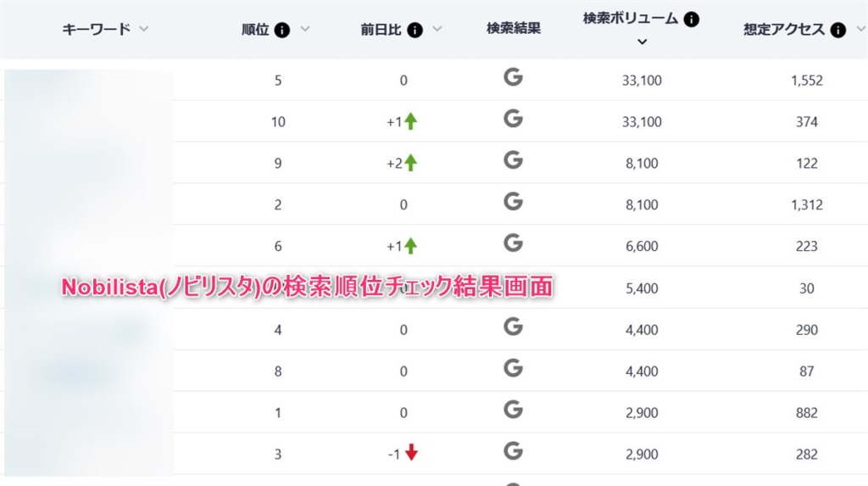Open the 順位 column sort dropdown
The image size is (868, 486).
click(x=305, y=30)
